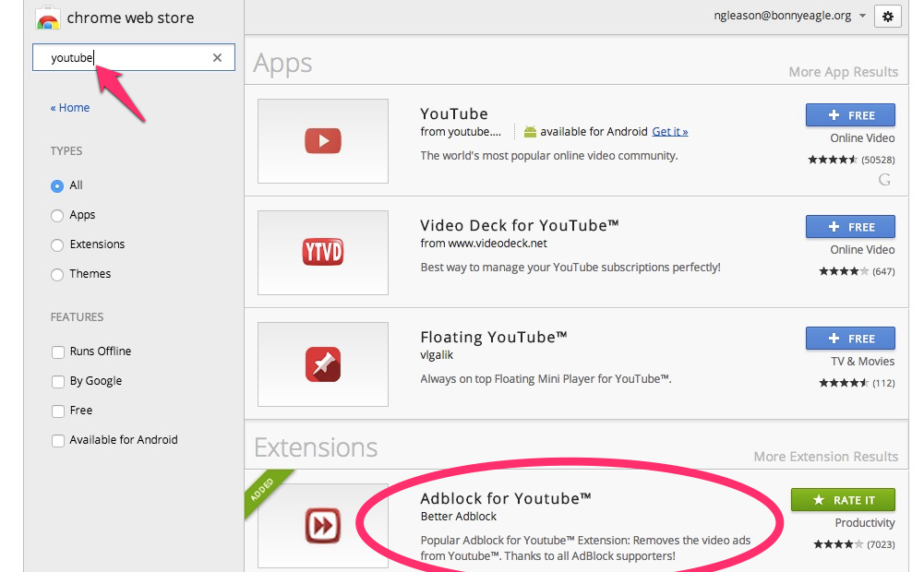The height and width of the screenshot is (572, 924).
Task: Click the Productivity category label
Action: tap(865, 523)
